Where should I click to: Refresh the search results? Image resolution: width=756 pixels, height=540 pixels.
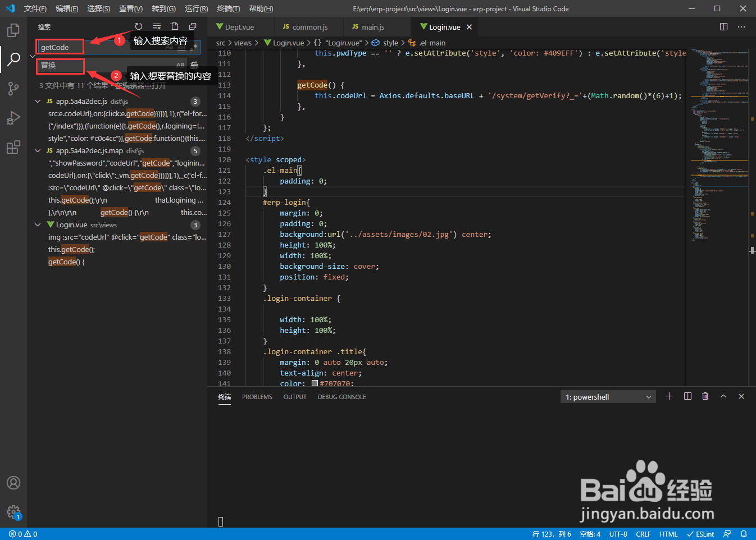[x=139, y=26]
